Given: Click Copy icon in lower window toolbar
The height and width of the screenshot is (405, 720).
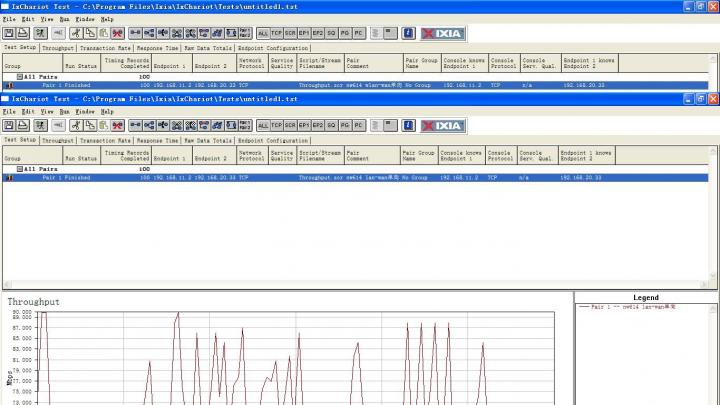Looking at the screenshot, I should (90, 125).
